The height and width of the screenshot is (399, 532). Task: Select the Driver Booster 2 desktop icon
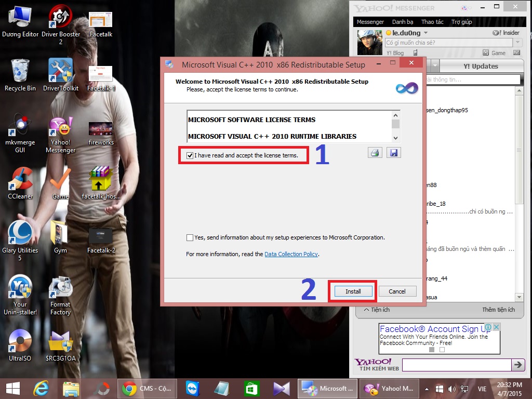pos(61,24)
